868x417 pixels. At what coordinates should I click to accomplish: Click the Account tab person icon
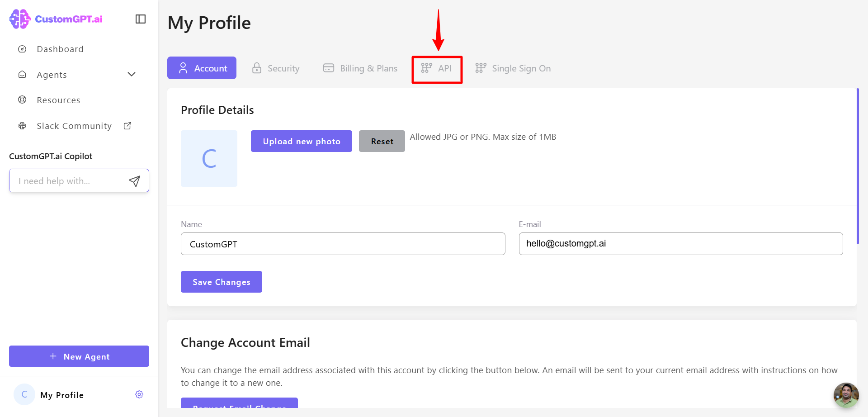(x=183, y=68)
